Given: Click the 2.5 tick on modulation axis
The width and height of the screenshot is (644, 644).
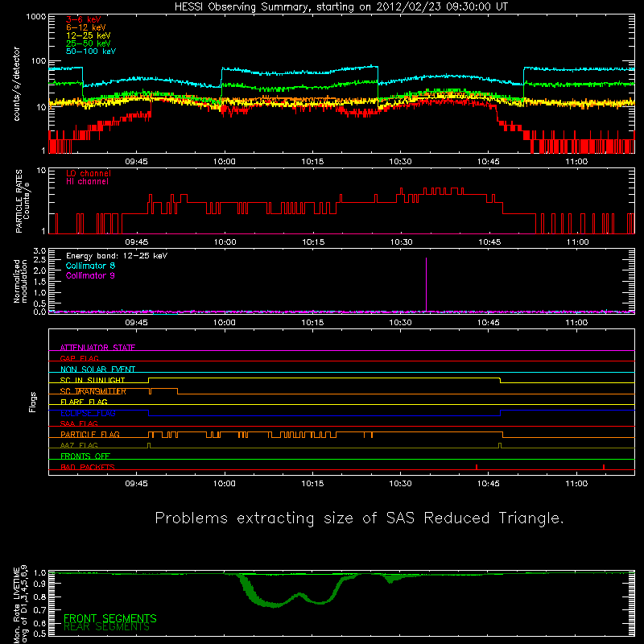Looking at the screenshot, I should tap(39, 259).
